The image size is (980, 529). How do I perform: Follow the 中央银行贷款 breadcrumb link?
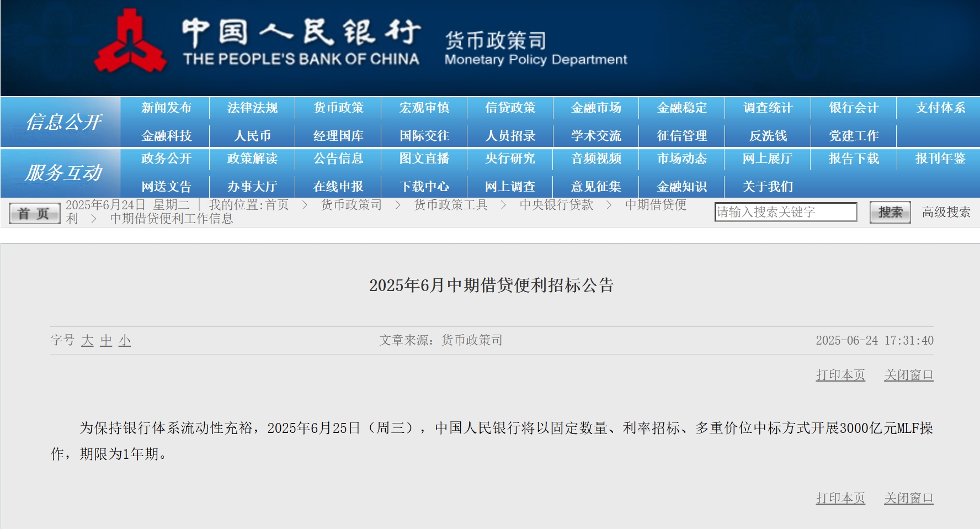click(x=556, y=205)
